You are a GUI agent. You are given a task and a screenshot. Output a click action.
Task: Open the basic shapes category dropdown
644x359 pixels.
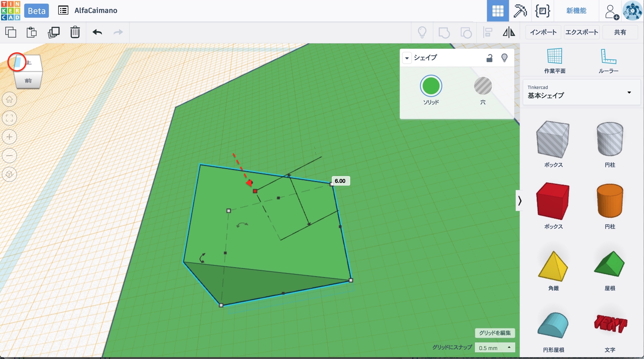tap(581, 92)
